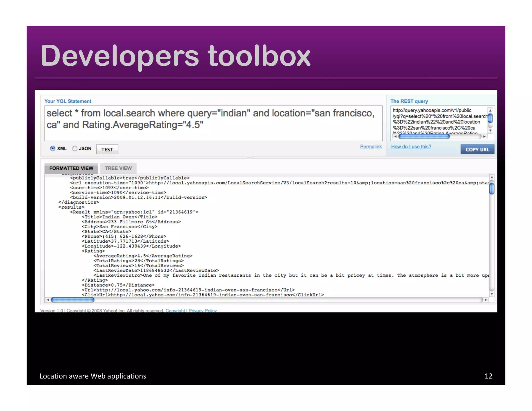This screenshot has height=411, width=532.
Task: Open the Permalink link
Action: pos(371,147)
